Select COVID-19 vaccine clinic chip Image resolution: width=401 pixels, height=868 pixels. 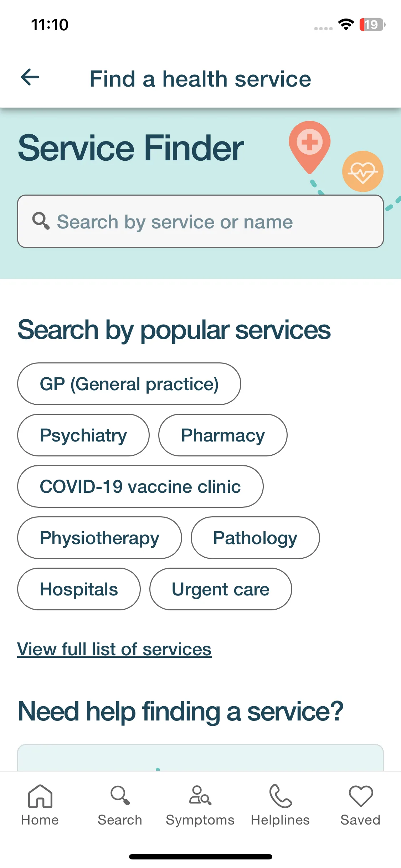[x=140, y=486]
